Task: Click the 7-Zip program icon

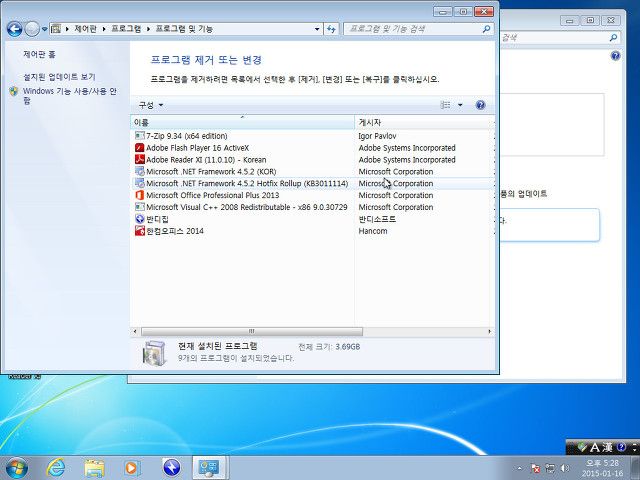Action: [140, 136]
